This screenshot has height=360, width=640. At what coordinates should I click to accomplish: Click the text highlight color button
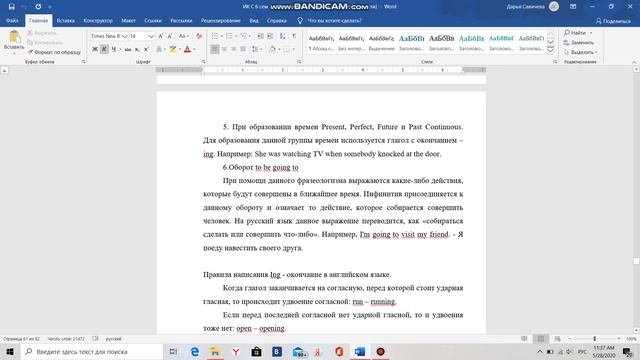coord(173,49)
